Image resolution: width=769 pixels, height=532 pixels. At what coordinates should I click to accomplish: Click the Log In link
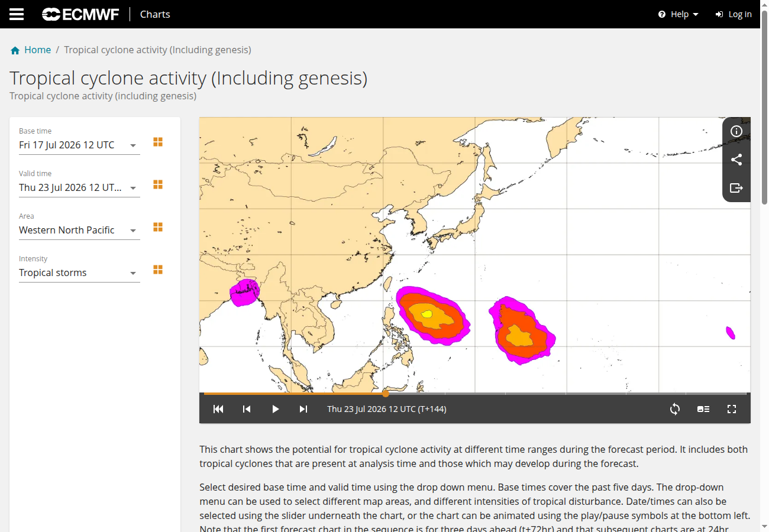[x=734, y=14]
